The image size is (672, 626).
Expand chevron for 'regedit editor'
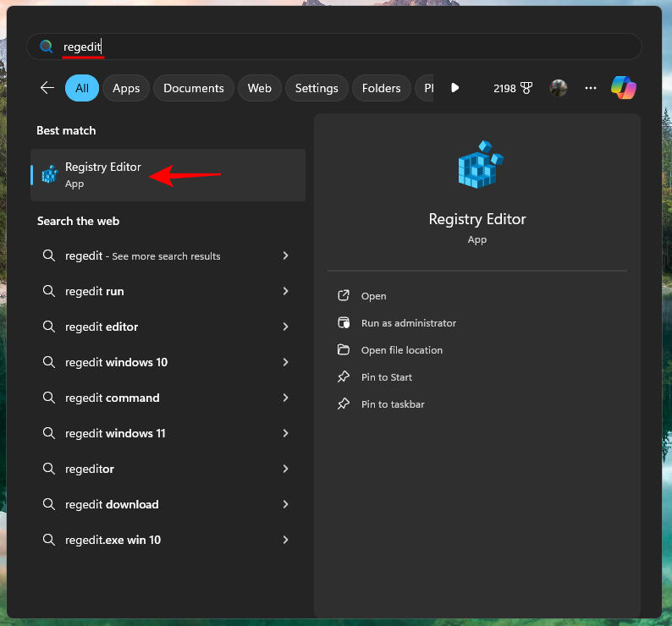pos(286,327)
